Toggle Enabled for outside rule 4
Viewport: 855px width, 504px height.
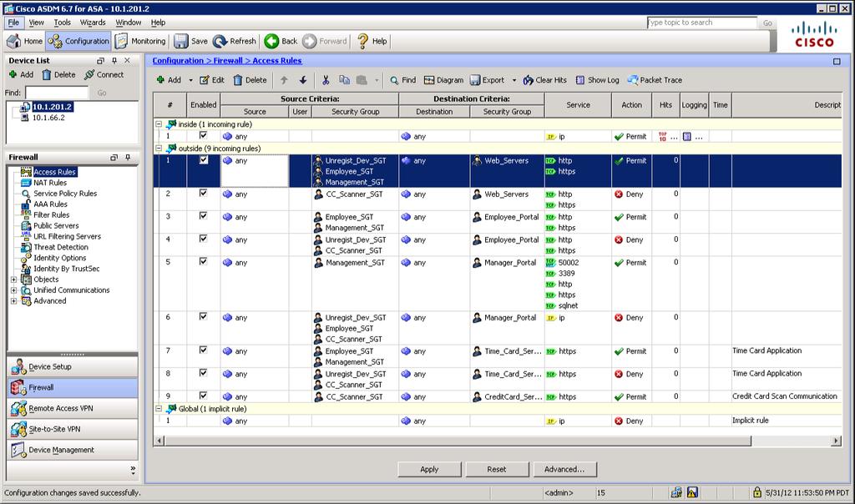(x=204, y=239)
